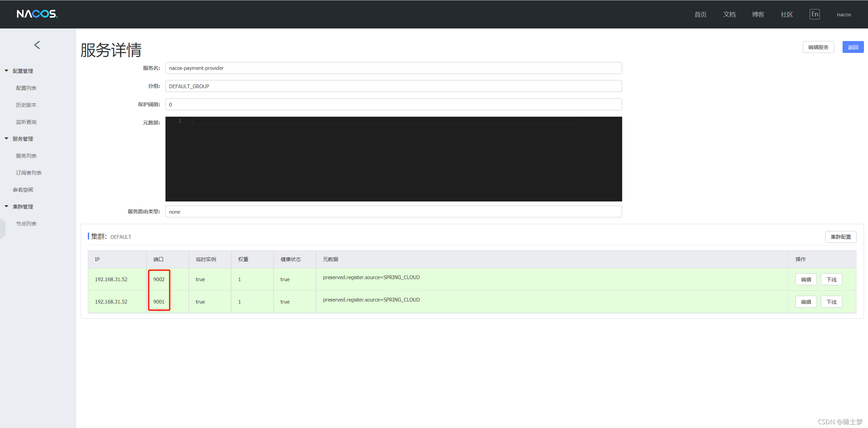Edit instance with port 9002

pos(806,279)
